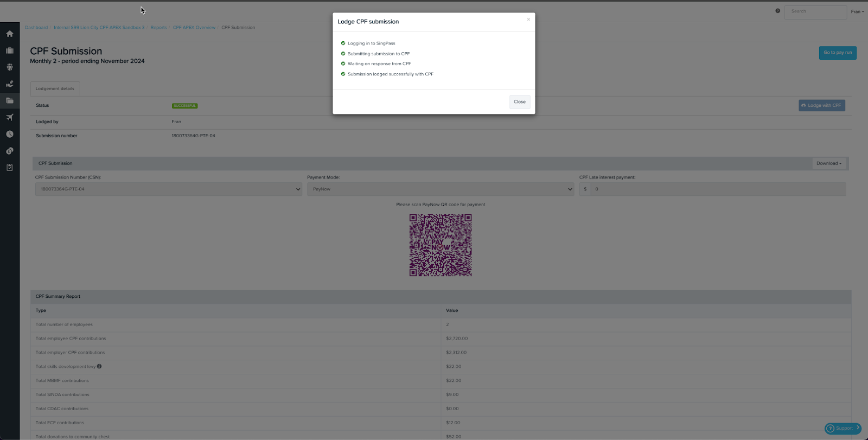The width and height of the screenshot is (868, 440).
Task: Open the clock icon in the sidebar
Action: click(10, 134)
